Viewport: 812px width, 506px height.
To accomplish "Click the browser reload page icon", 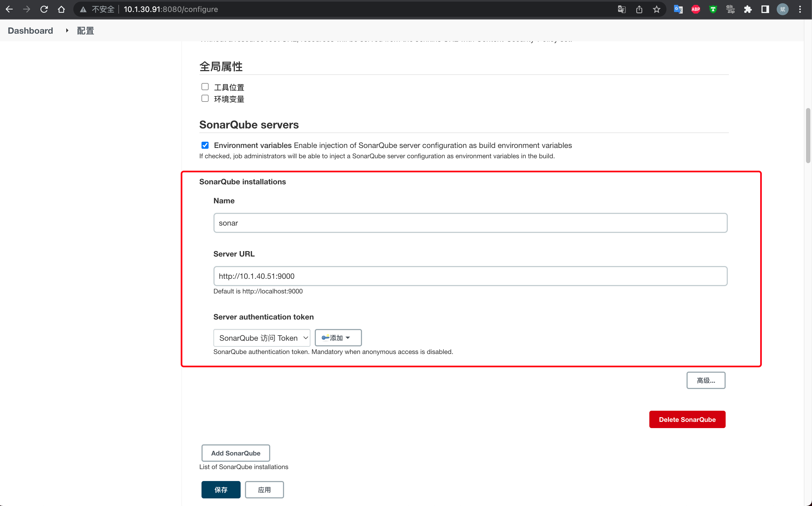I will (x=44, y=10).
